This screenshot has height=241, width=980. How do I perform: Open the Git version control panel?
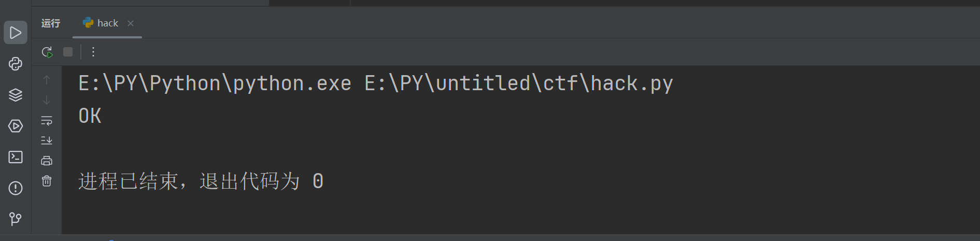click(16, 219)
